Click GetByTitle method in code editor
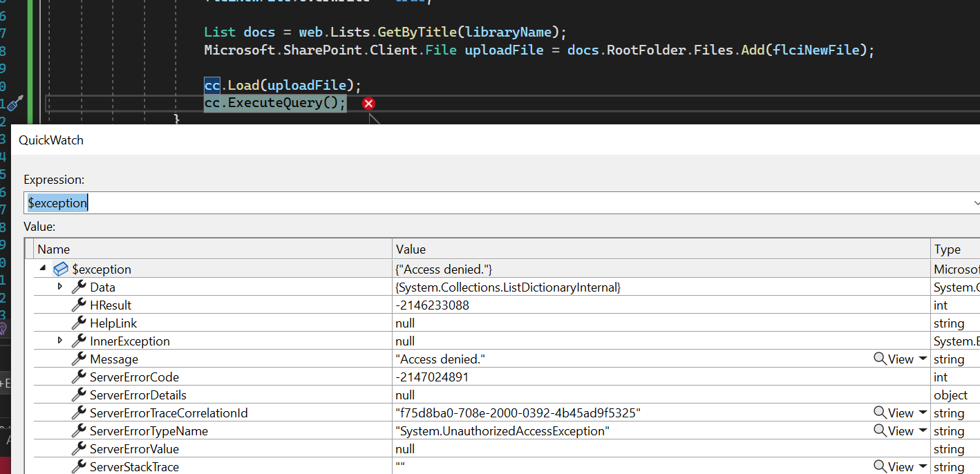This screenshot has height=474, width=980. (417, 32)
